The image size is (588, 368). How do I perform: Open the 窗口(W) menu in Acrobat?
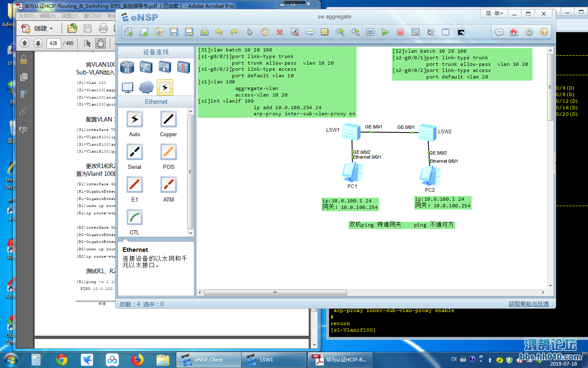(x=93, y=16)
